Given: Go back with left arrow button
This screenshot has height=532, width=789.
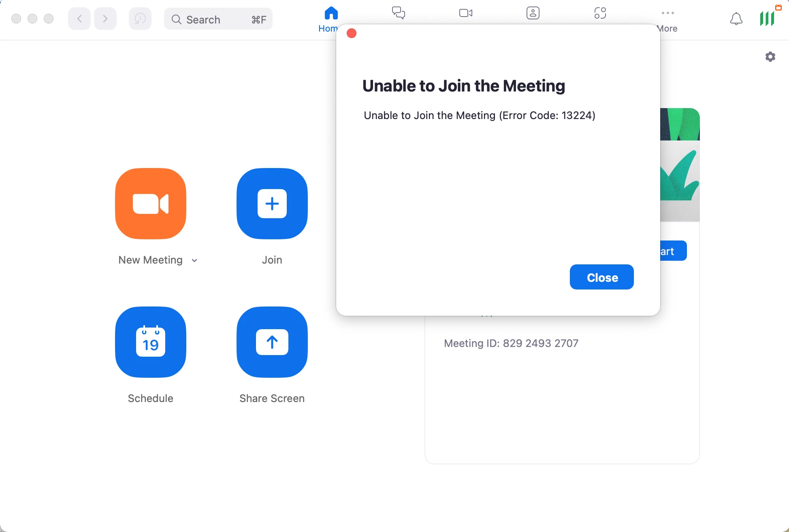Looking at the screenshot, I should [x=79, y=19].
